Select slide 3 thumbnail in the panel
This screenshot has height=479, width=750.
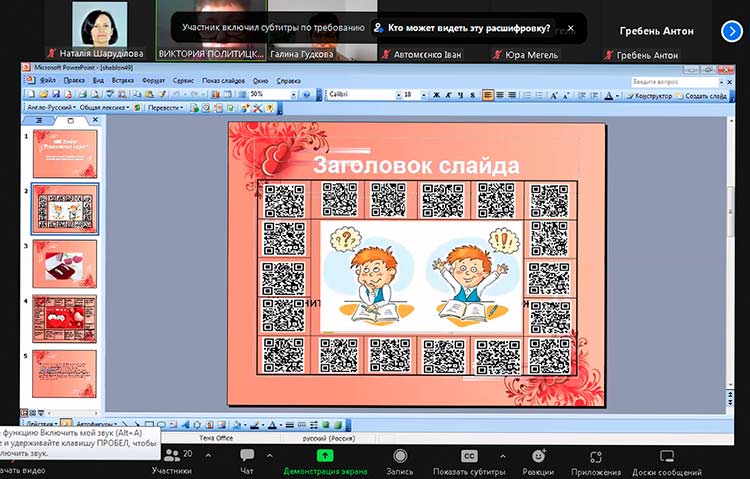click(x=64, y=262)
